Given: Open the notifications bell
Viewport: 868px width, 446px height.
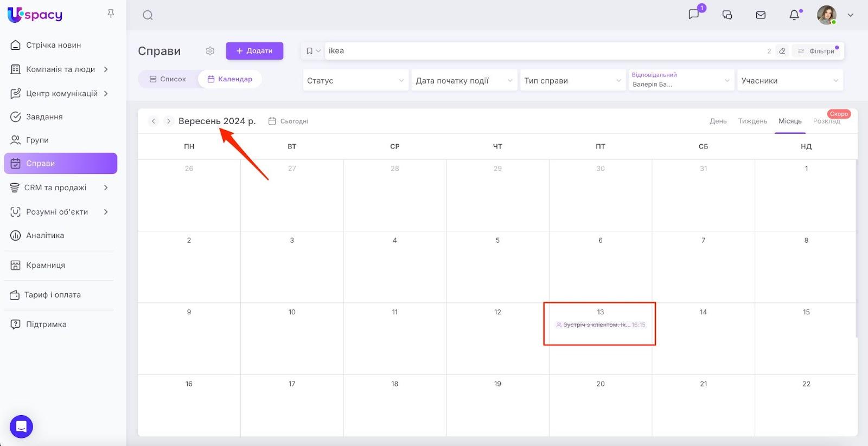Looking at the screenshot, I should pos(794,15).
